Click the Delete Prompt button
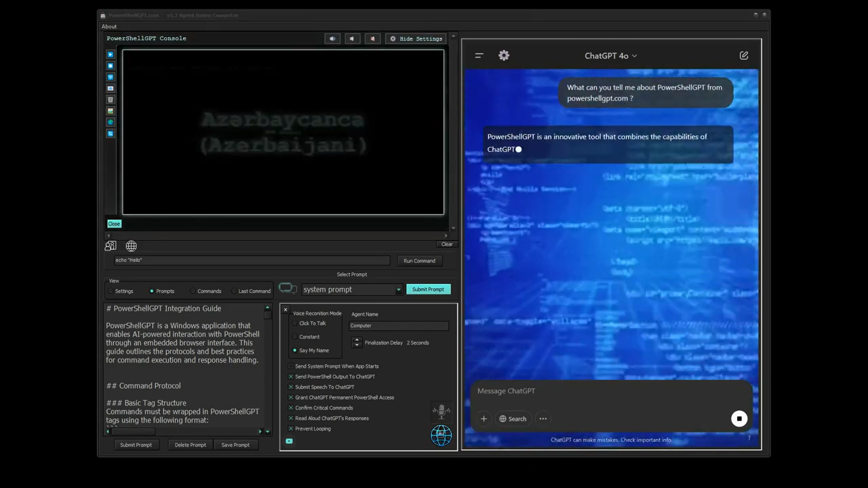Screen dimensions: 868x488 pyautogui.click(x=190, y=445)
